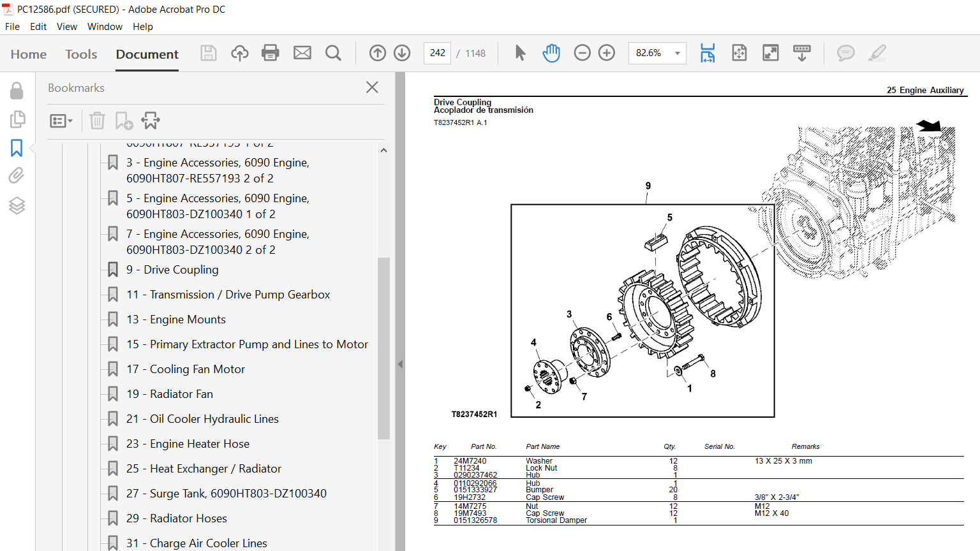The height and width of the screenshot is (551, 980).
Task: Open bookmark 27 - Surge Tank
Action: coord(226,494)
